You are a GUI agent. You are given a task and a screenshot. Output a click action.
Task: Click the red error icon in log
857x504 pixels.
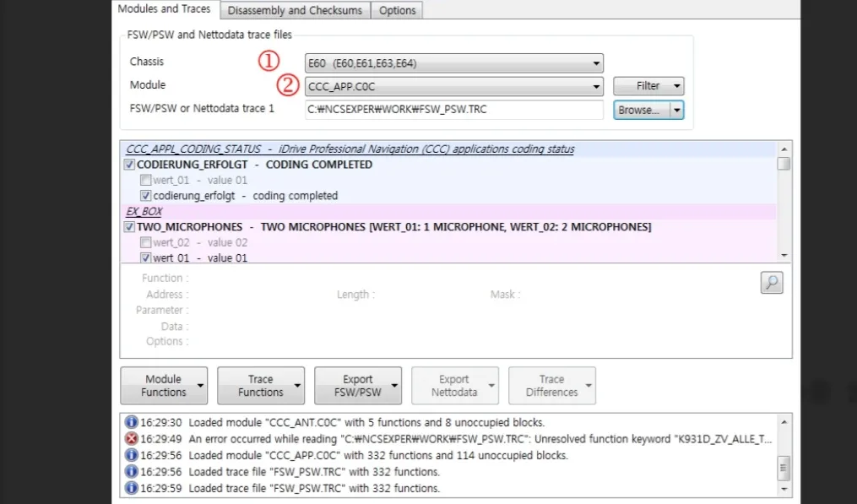click(131, 439)
